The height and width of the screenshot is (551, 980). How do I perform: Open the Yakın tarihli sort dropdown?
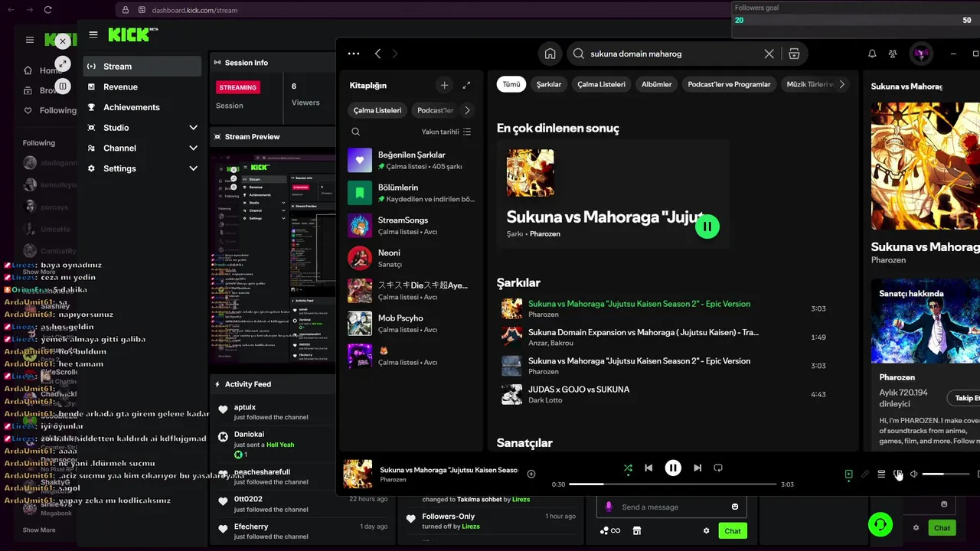tap(446, 132)
